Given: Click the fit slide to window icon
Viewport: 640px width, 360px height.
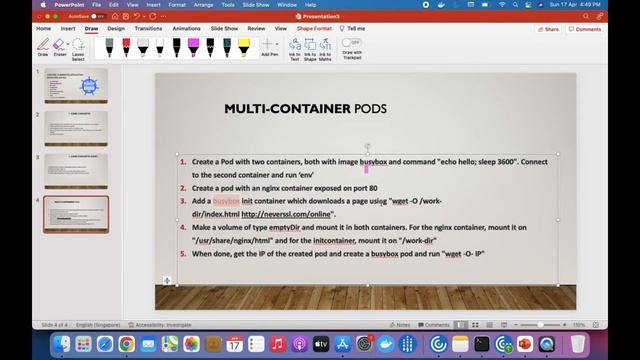Looking at the screenshot, I should 596,325.
